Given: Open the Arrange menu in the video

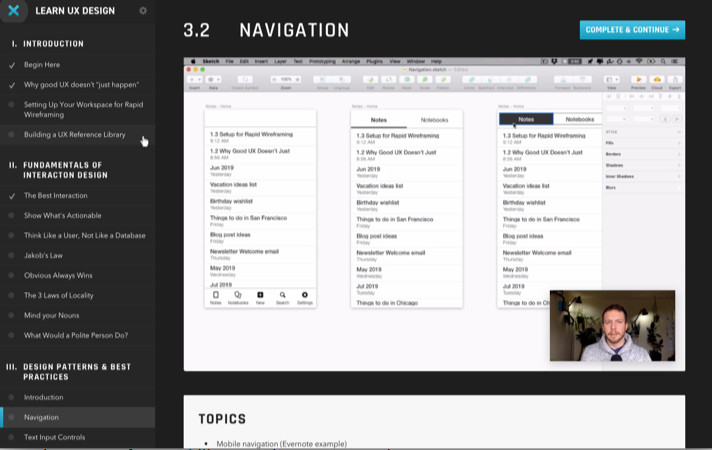Looking at the screenshot, I should pos(351,61).
